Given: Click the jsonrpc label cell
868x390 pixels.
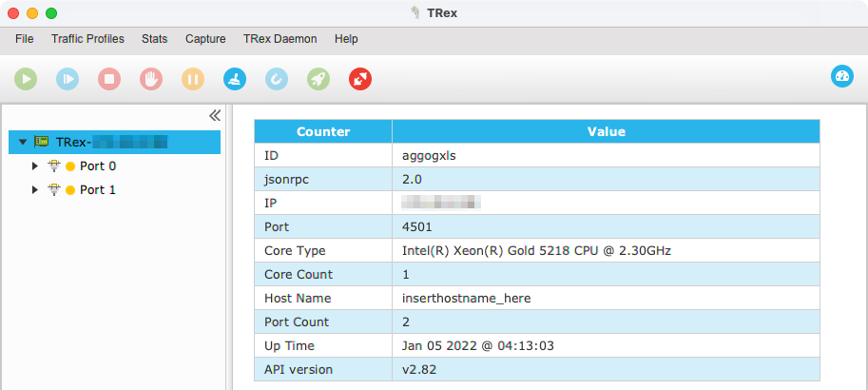Looking at the screenshot, I should pyautogui.click(x=323, y=179).
